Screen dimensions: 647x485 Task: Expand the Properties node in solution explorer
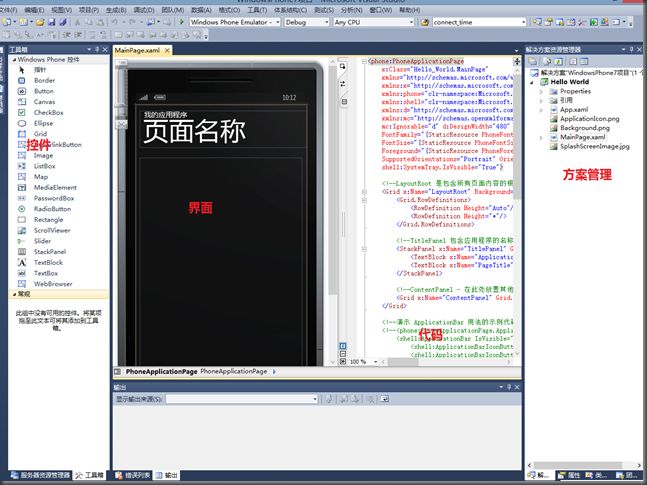coord(541,92)
